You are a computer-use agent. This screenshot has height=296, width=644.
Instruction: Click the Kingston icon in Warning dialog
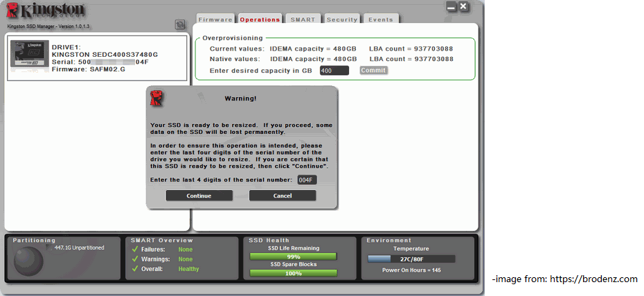[x=156, y=98]
